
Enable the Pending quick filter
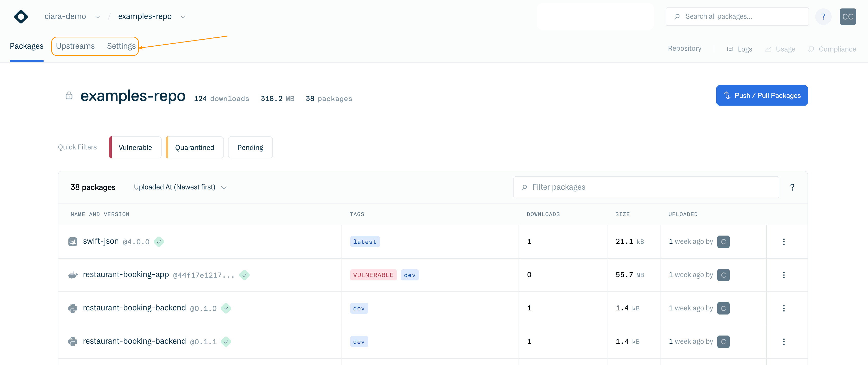pyautogui.click(x=250, y=147)
